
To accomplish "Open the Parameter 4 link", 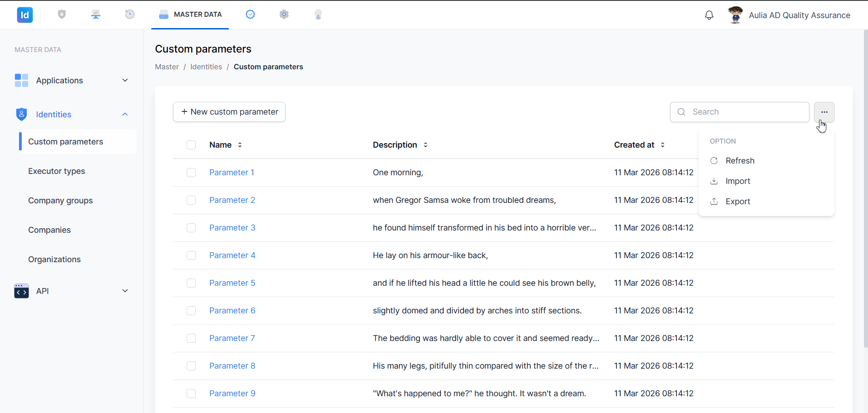I will 232,255.
